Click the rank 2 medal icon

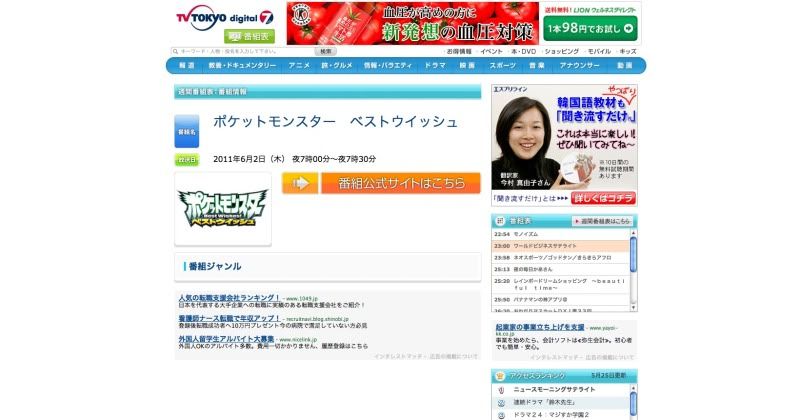(501, 403)
